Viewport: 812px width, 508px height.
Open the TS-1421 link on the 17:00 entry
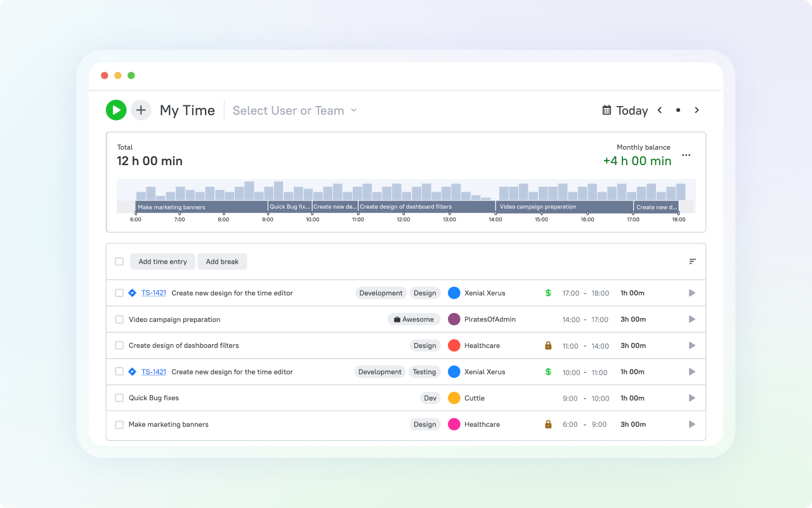point(154,293)
